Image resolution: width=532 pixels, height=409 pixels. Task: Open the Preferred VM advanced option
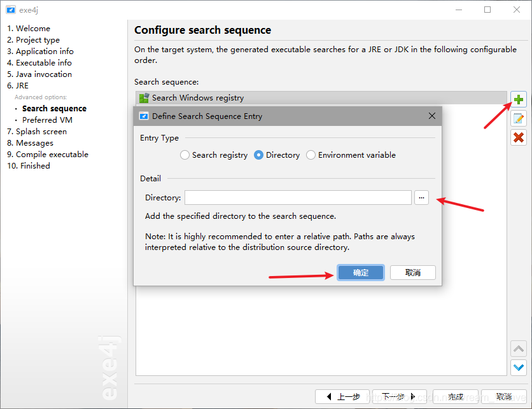(x=47, y=120)
